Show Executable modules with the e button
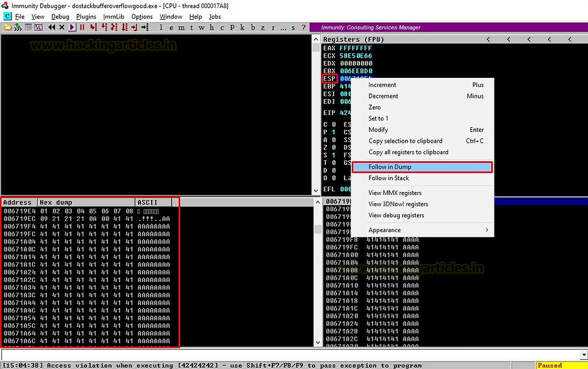Screen dimensions: 588x369 172,28
